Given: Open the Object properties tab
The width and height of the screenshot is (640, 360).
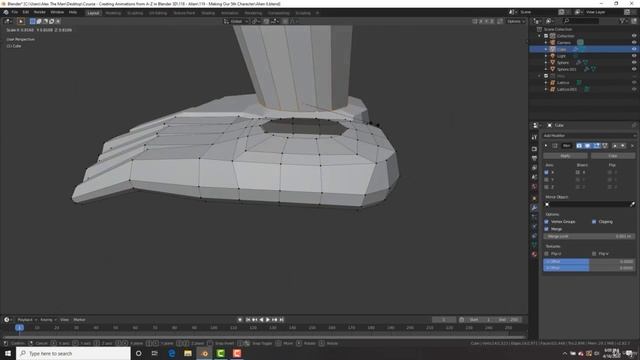Looking at the screenshot, I should pos(534,198).
